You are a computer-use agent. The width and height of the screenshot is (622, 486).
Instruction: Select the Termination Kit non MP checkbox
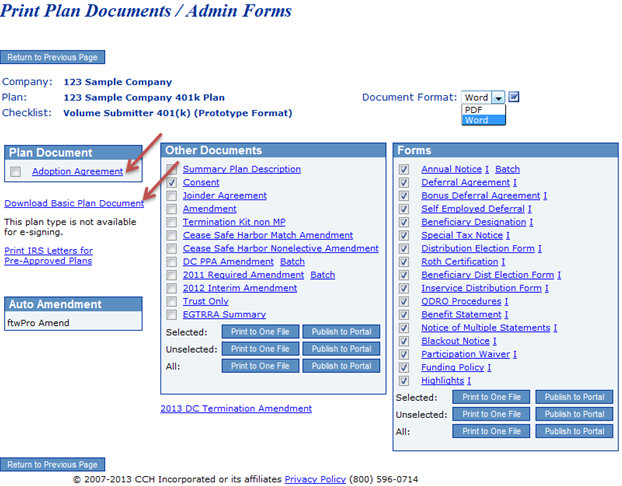point(171,222)
